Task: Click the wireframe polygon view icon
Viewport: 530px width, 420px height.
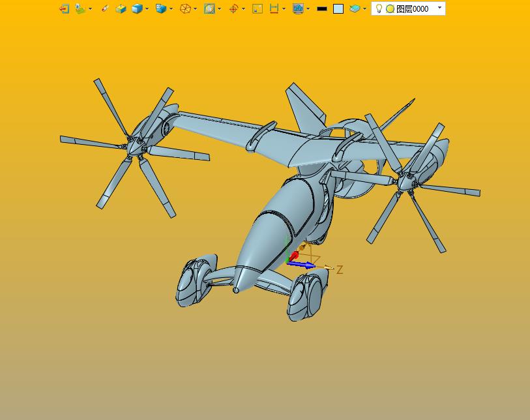Action: point(185,8)
